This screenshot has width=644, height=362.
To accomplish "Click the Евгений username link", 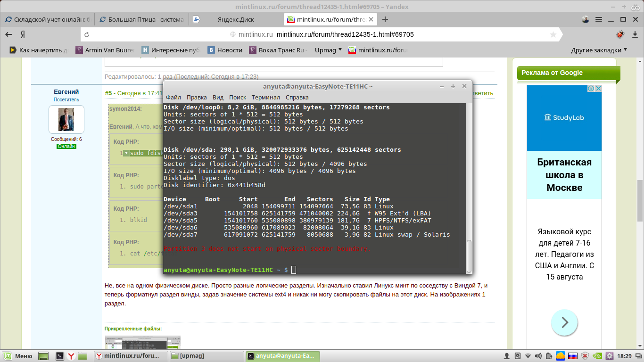I will [x=66, y=91].
